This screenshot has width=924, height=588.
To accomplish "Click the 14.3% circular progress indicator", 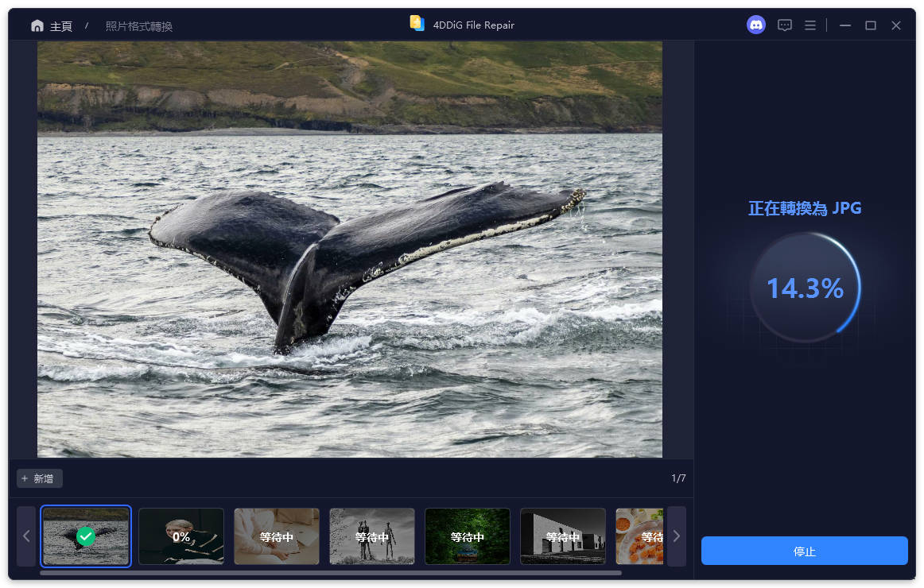I will click(804, 288).
